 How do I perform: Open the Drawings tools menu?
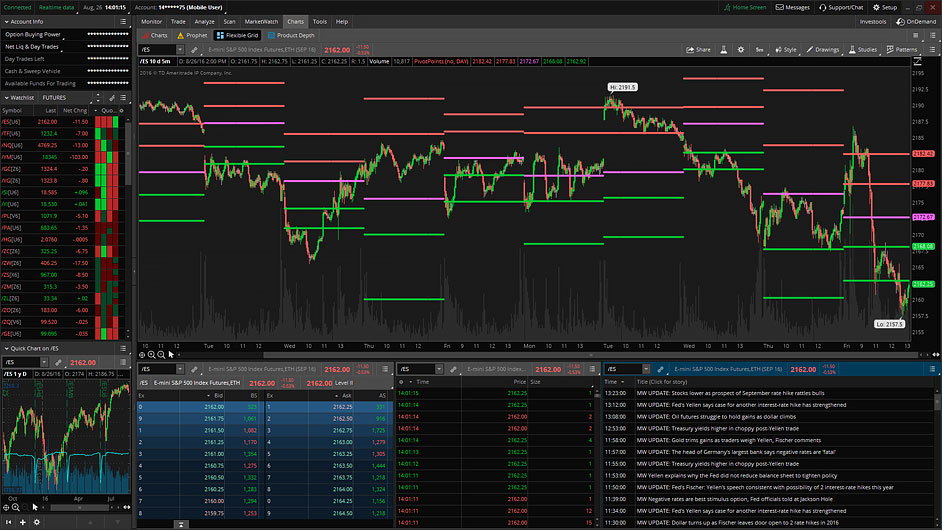point(822,50)
